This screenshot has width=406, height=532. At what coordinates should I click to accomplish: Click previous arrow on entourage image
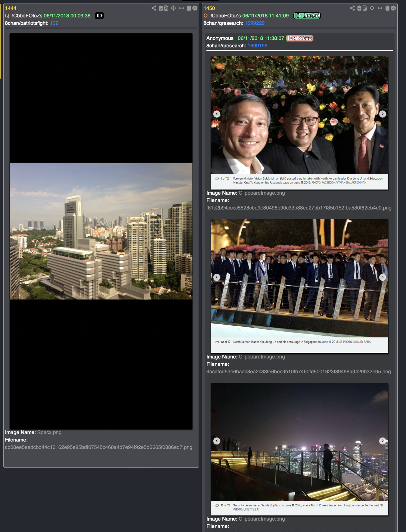coord(217,277)
